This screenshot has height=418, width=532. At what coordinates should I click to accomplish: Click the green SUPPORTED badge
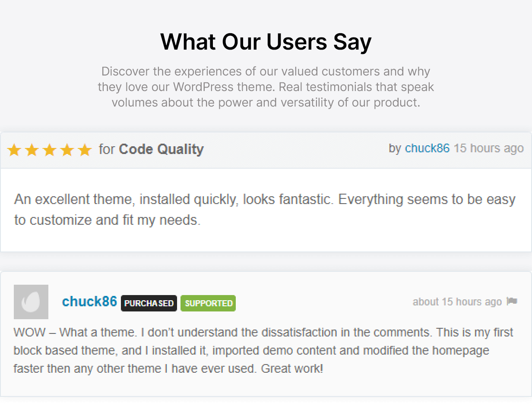click(208, 303)
